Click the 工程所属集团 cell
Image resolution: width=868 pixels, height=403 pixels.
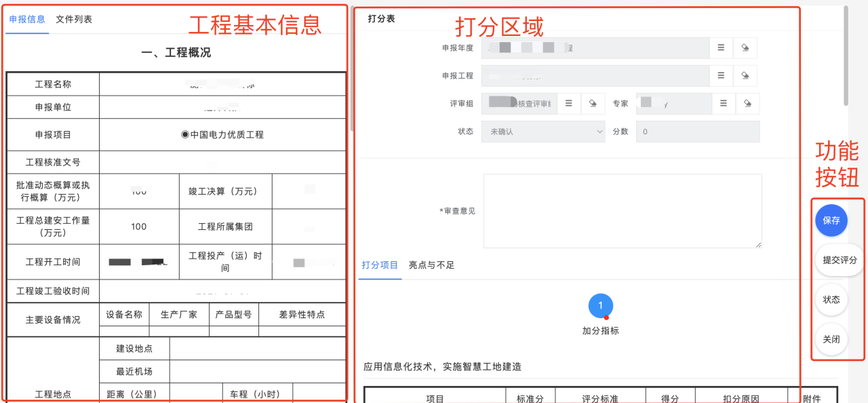[226, 227]
